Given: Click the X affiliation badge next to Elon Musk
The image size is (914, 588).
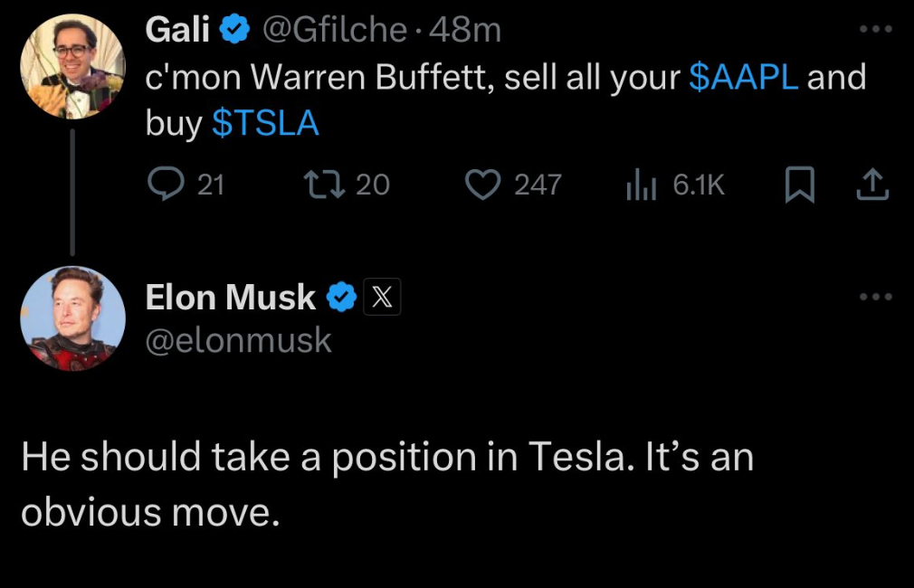Looking at the screenshot, I should tap(382, 298).
